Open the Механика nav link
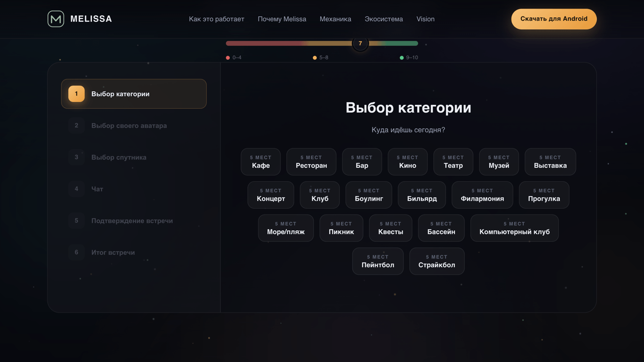The image size is (644, 362). tap(335, 19)
